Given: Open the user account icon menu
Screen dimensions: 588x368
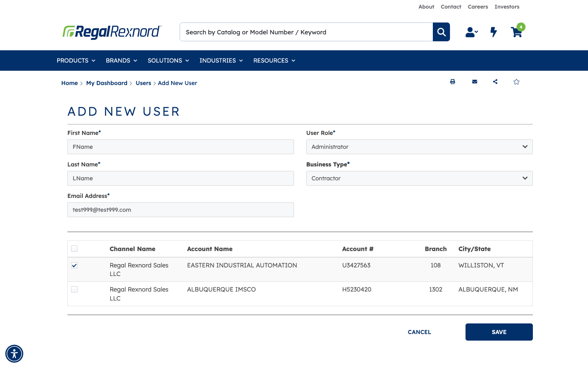Looking at the screenshot, I should 472,32.
